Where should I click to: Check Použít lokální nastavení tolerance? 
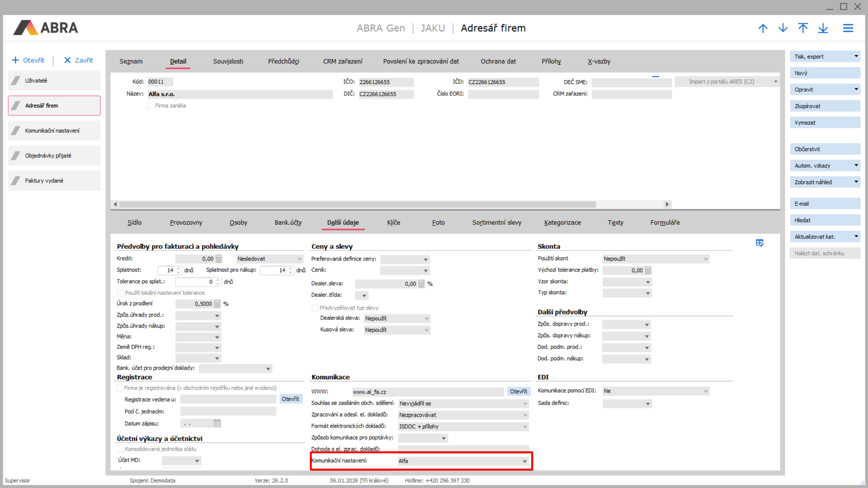tap(120, 293)
